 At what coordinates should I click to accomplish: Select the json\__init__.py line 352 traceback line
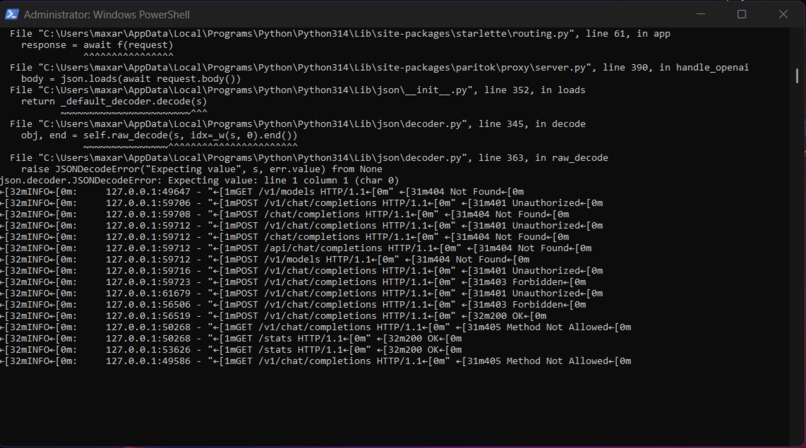pos(297,90)
